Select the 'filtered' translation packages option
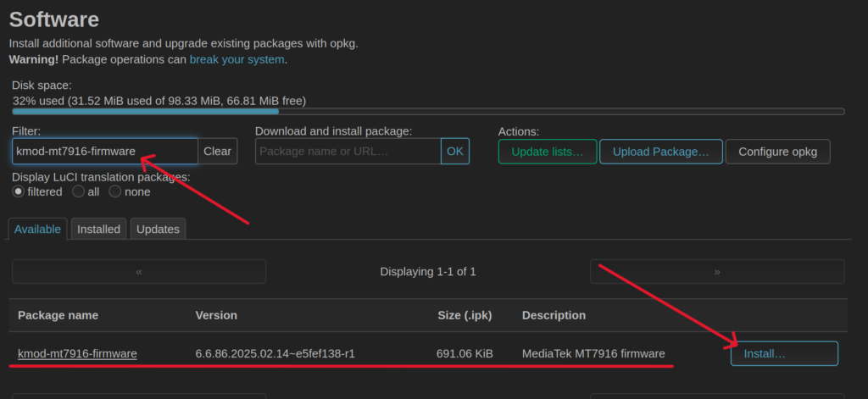 point(19,191)
